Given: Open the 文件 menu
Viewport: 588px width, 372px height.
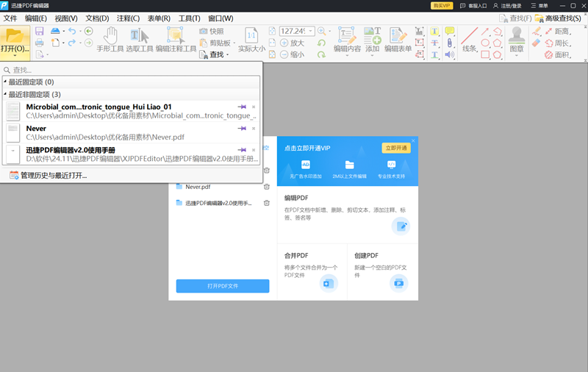Looking at the screenshot, I should pos(10,18).
